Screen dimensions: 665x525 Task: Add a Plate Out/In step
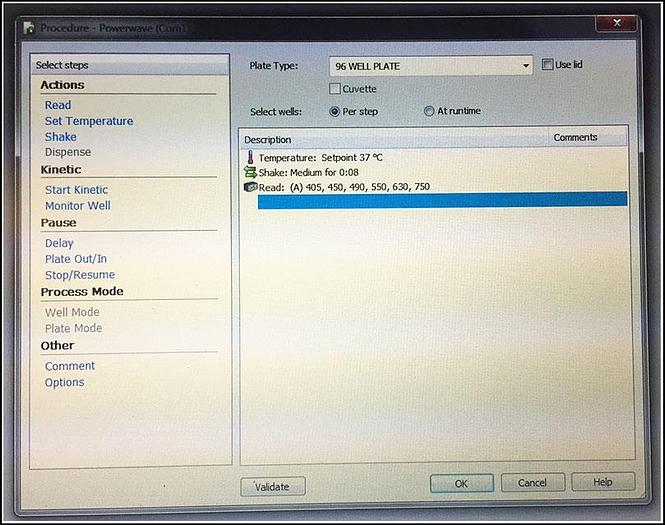[76, 259]
